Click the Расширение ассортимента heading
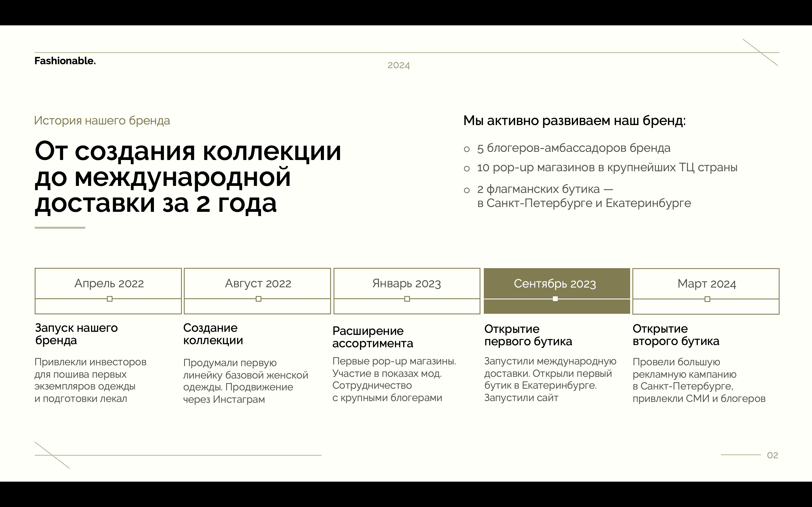This screenshot has width=812, height=507. point(372,337)
